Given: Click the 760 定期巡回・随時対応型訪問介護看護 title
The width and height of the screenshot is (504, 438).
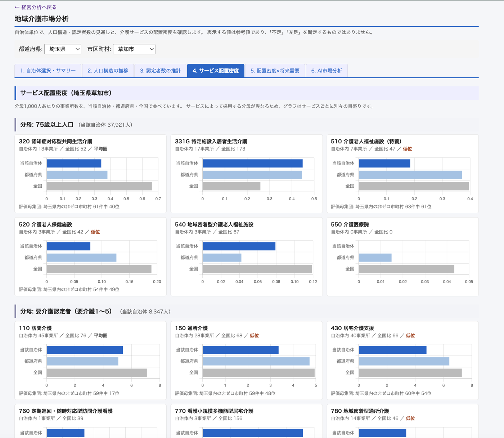Looking at the screenshot, I should (x=66, y=411).
